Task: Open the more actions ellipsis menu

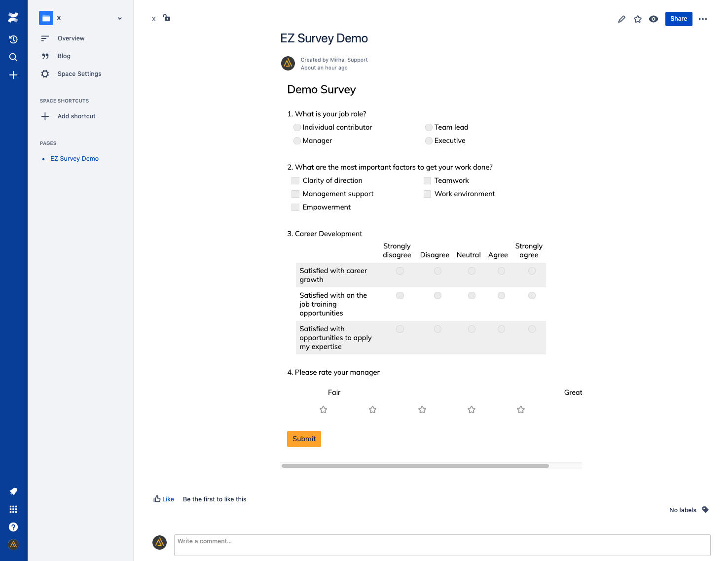Action: pyautogui.click(x=703, y=19)
